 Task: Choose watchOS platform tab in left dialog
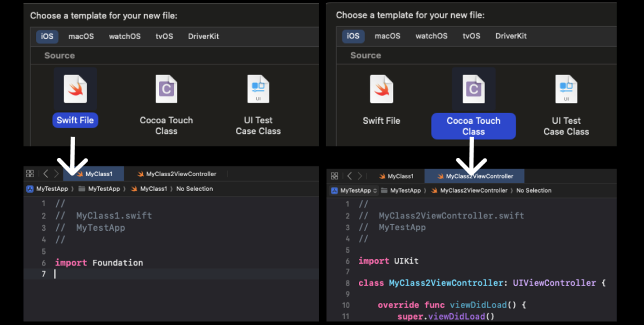[125, 36]
